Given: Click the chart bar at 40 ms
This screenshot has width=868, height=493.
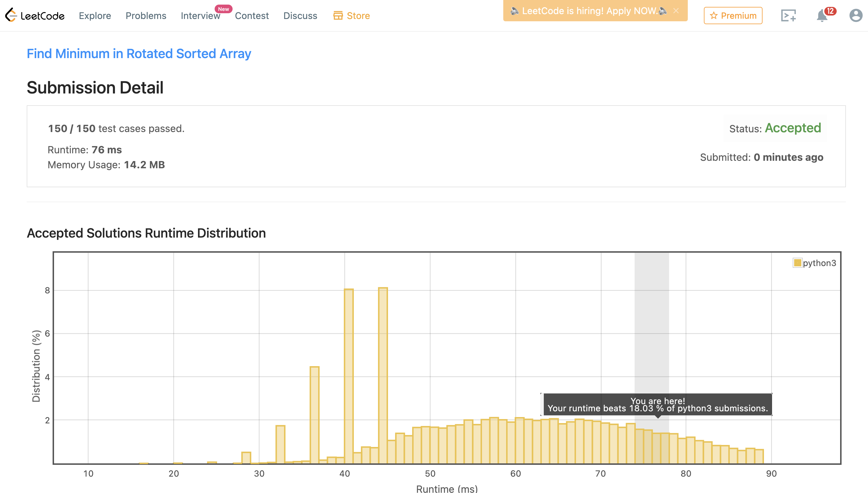Looking at the screenshot, I should point(348,376).
